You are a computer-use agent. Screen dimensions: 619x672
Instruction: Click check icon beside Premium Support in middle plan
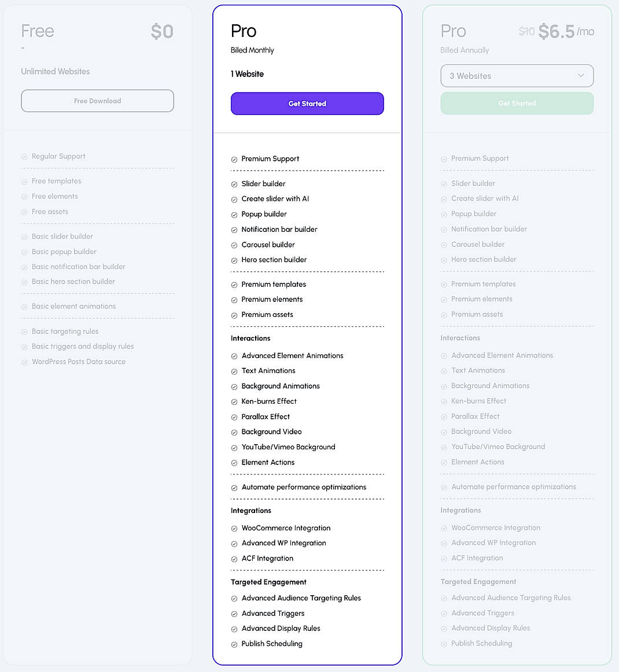(x=234, y=160)
